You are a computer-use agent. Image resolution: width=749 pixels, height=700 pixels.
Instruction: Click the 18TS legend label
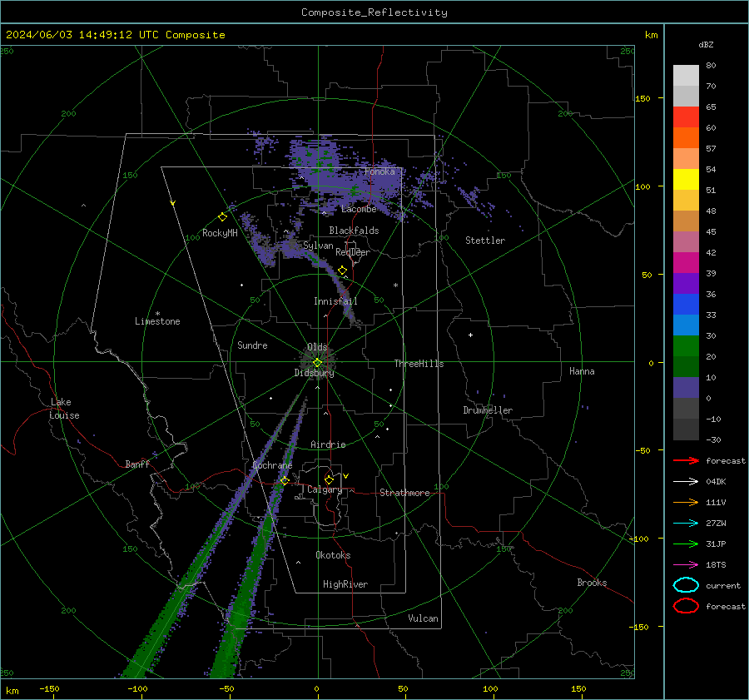716,565
